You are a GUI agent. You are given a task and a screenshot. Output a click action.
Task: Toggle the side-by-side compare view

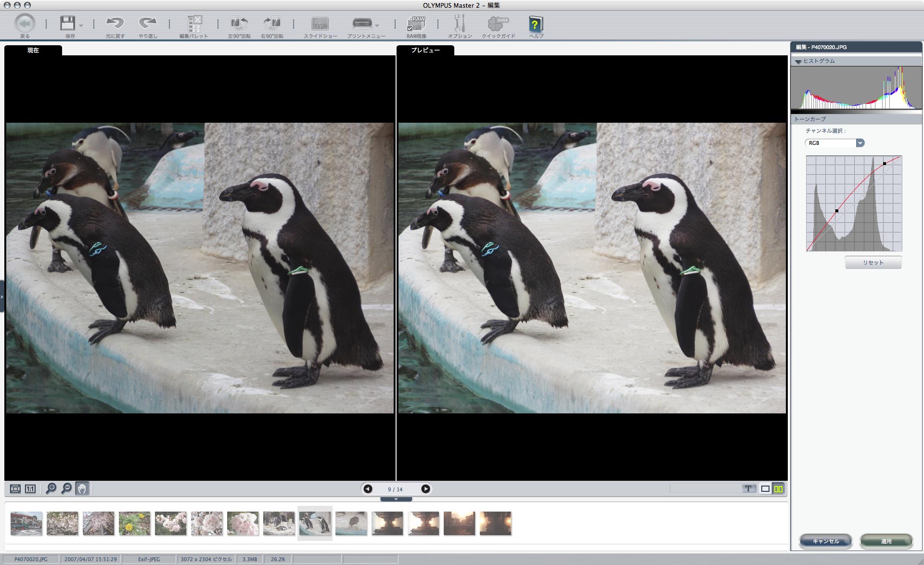pos(778,488)
